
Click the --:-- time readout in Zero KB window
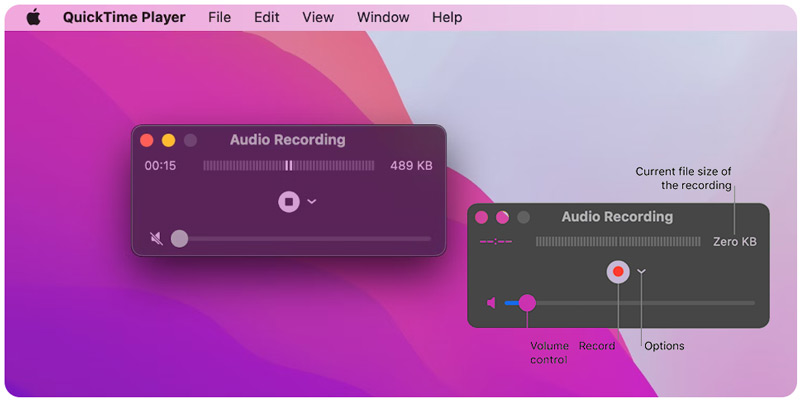(x=496, y=242)
